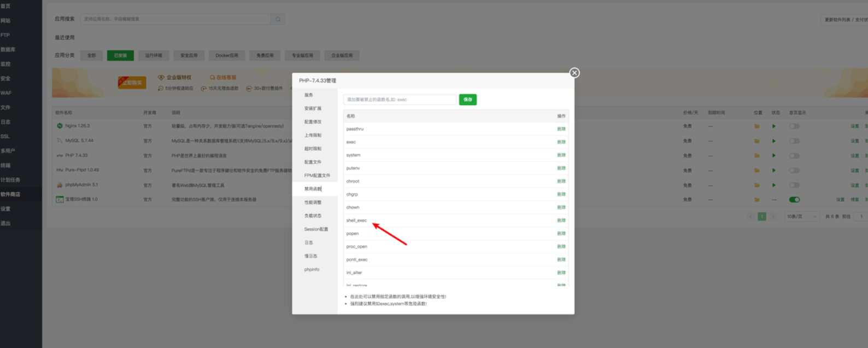
Task: Click the play status icon for Pure-Ftpd
Action: point(773,170)
